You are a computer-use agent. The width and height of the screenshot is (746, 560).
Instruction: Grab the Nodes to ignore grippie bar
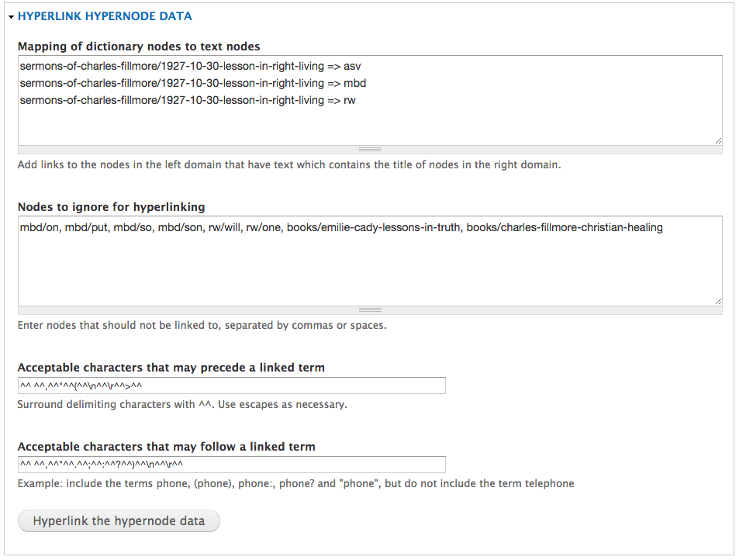(370, 310)
